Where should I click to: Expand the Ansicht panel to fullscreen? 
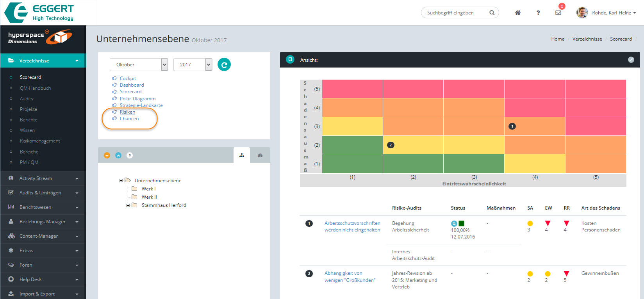pos(631,60)
